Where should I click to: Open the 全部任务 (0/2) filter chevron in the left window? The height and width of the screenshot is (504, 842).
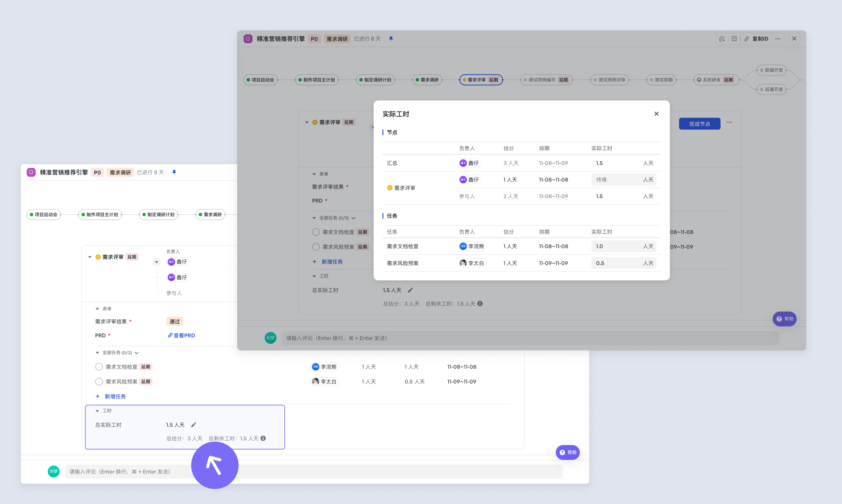click(x=137, y=353)
